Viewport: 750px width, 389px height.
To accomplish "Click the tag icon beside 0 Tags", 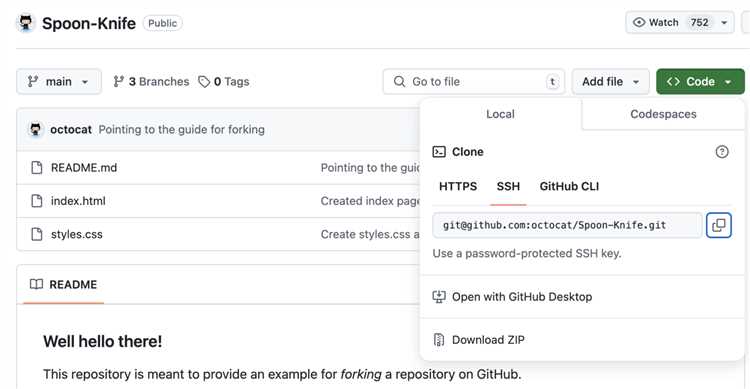I will (204, 81).
